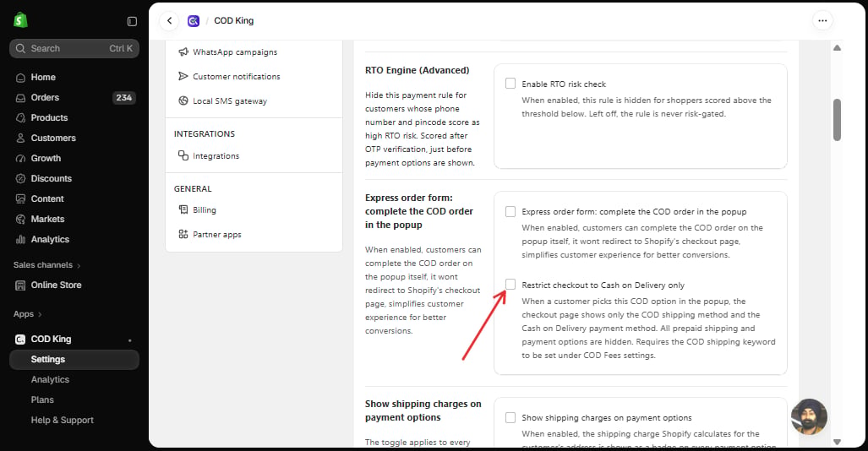The image size is (868, 451).
Task: Click the Content image icon
Action: coord(20,199)
